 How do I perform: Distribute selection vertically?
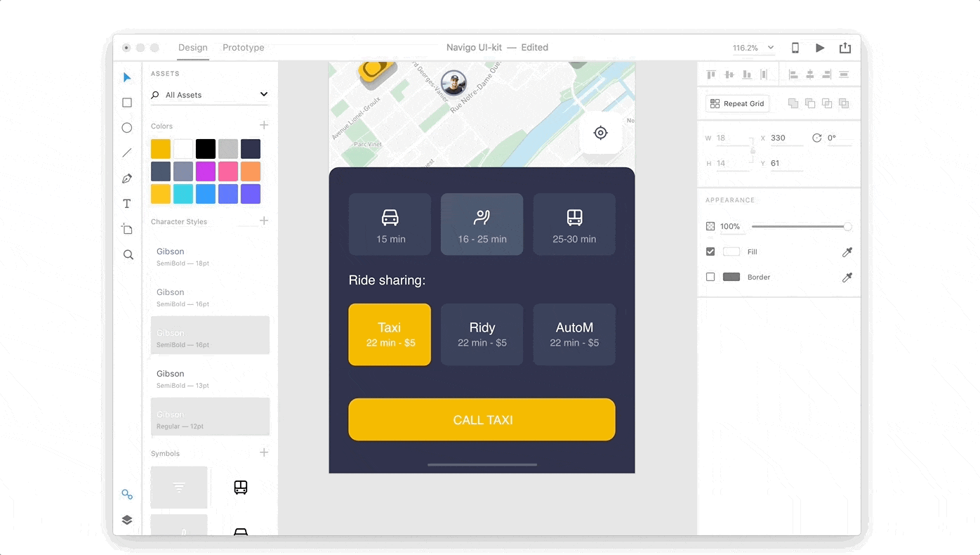click(x=844, y=74)
